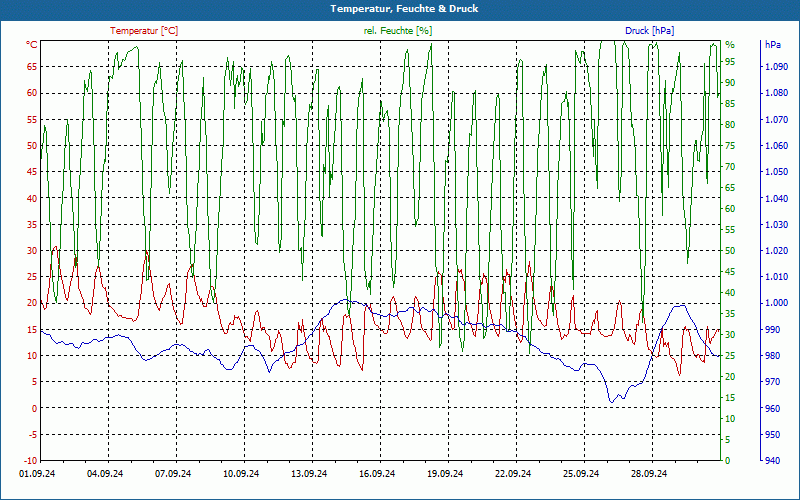Click date label 13.09.24 on the x-axis
Screen dimensions: 800x500
[309, 474]
